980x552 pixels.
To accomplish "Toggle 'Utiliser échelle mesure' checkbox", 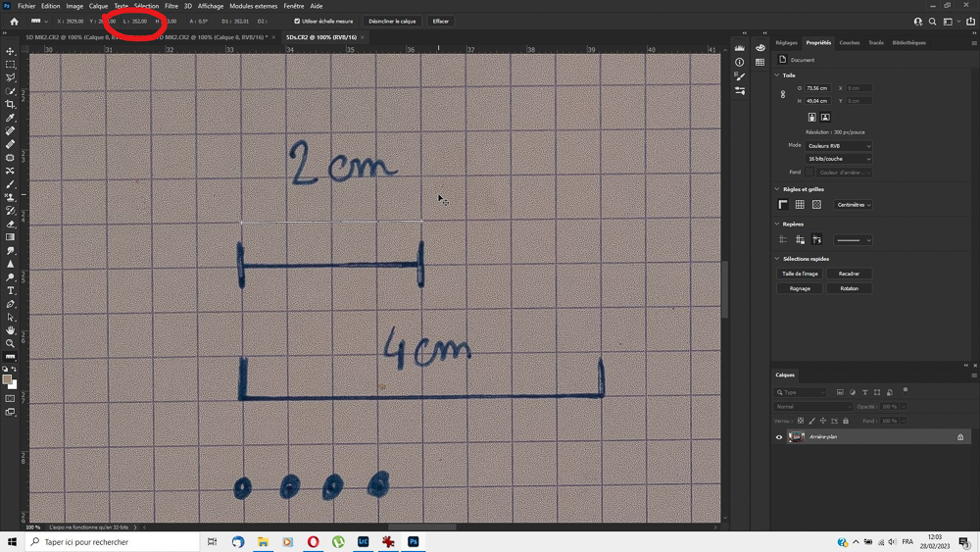I will 298,22.
